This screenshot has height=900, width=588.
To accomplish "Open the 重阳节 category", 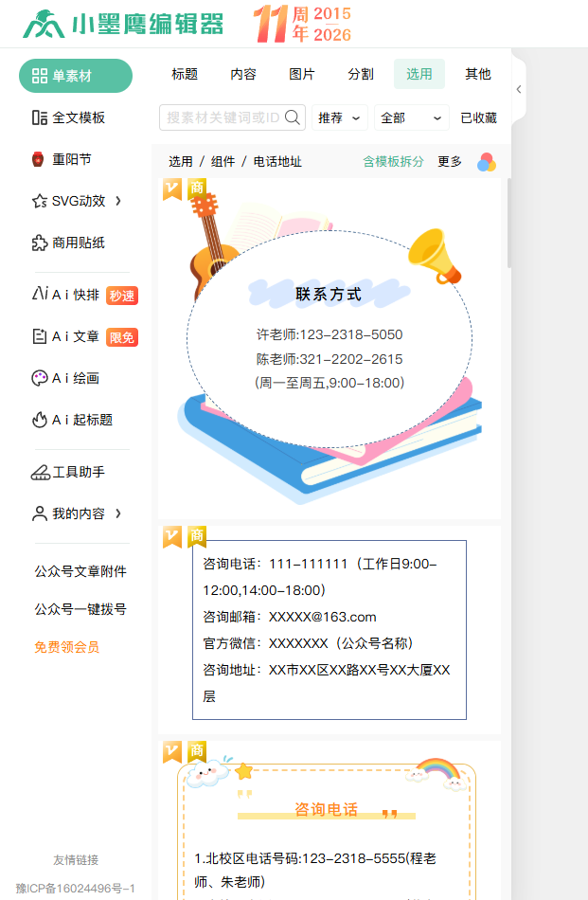I will (x=72, y=159).
